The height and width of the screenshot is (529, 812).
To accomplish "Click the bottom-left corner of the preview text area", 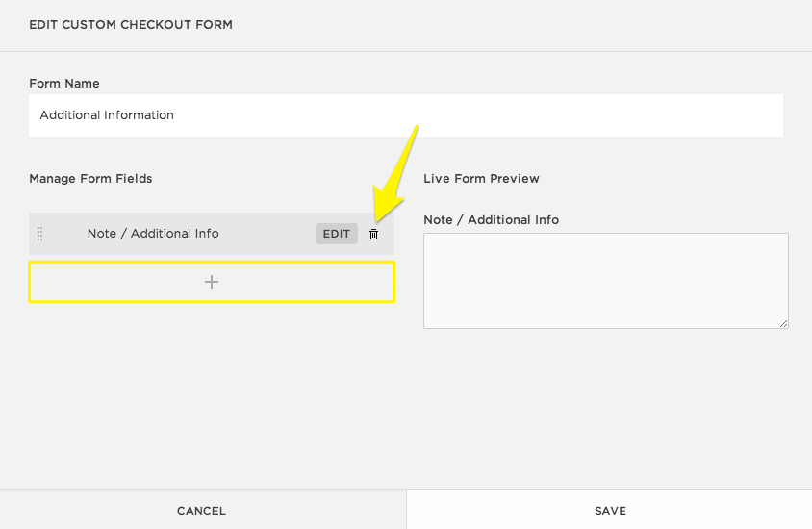I will tap(429, 323).
